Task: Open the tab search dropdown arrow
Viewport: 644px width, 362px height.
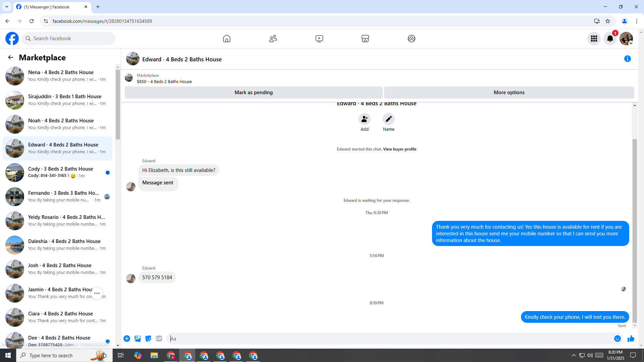Action: [7, 7]
